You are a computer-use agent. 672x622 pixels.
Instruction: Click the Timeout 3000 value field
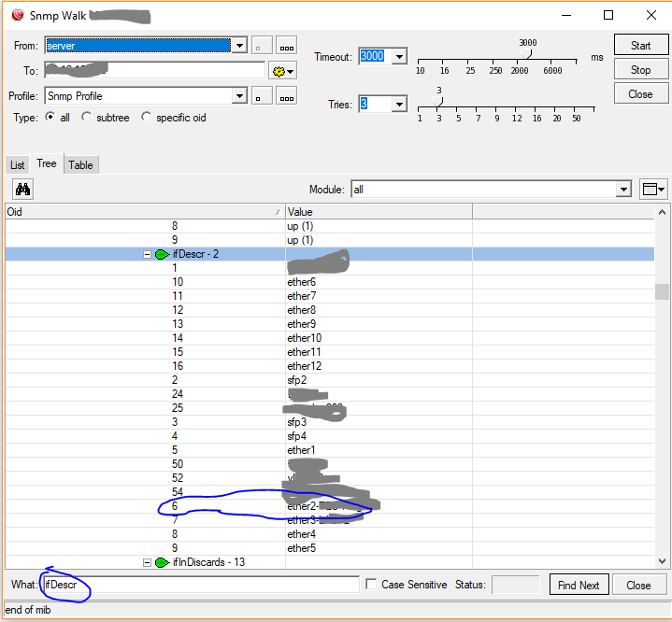(x=375, y=56)
